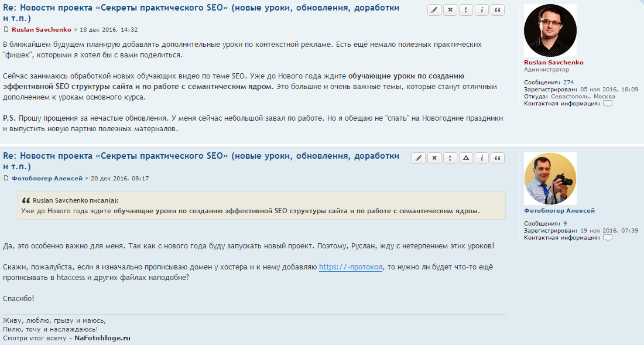Open Ruslan Savchenko author link under first title

tap(42, 29)
